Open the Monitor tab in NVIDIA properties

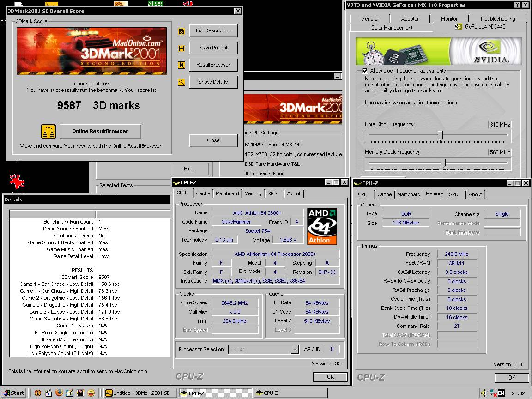tap(449, 19)
